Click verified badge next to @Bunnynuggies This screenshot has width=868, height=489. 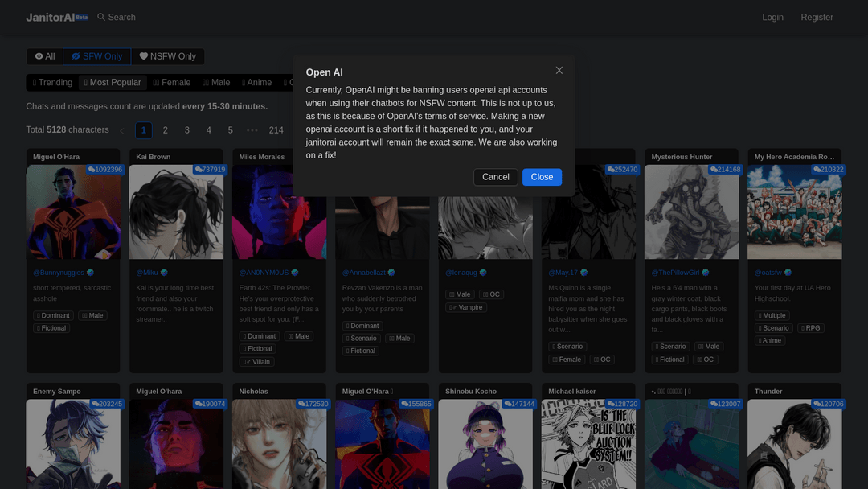91,273
